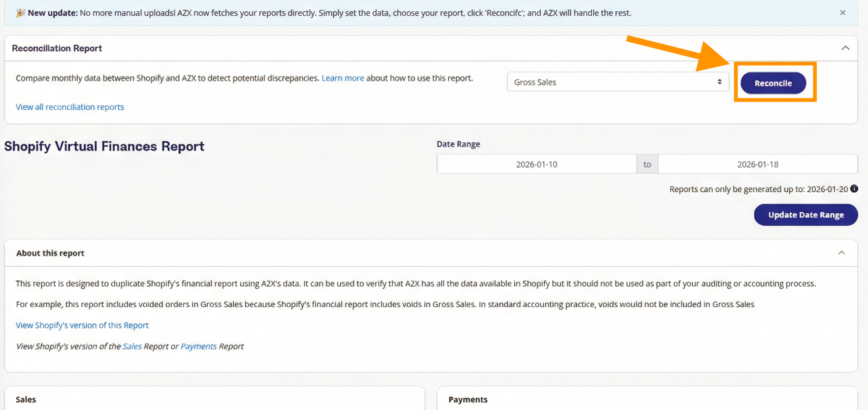Click the stepper arrows on the report type selector

click(719, 82)
